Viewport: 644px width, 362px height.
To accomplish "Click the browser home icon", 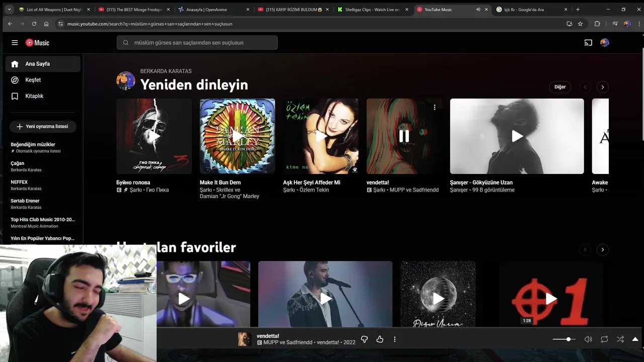I will (46, 24).
